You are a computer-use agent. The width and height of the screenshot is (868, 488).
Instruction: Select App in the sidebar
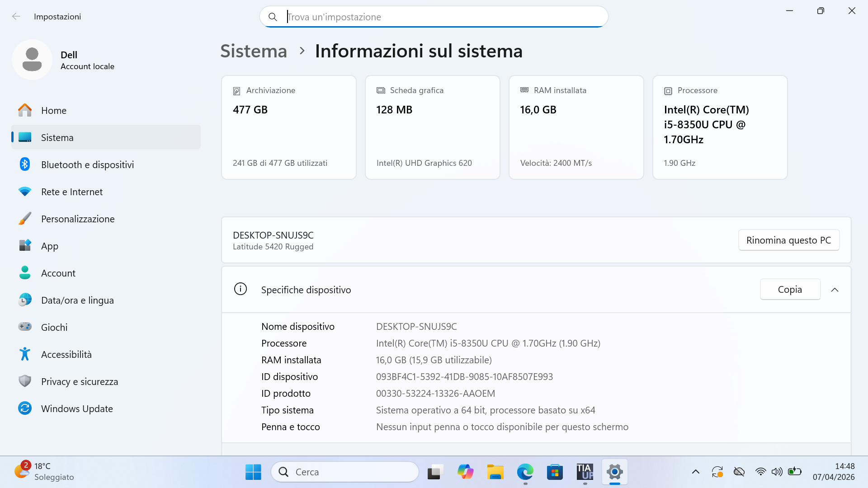pos(49,246)
